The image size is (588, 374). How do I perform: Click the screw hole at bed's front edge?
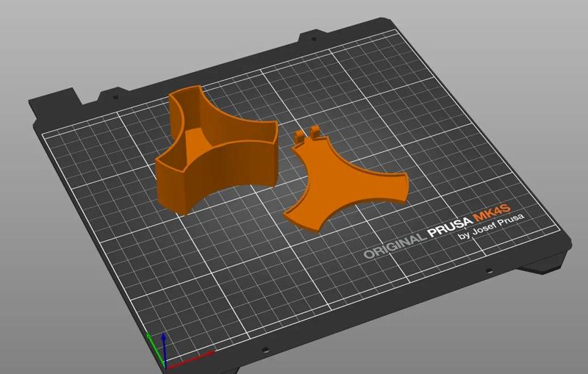click(x=265, y=350)
